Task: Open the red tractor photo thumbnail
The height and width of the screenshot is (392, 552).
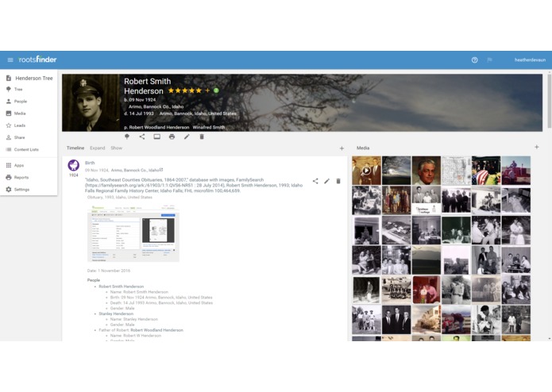Action: pyautogui.click(x=516, y=171)
